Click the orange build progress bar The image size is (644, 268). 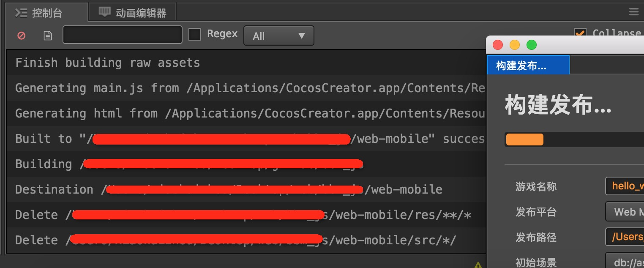coord(524,139)
